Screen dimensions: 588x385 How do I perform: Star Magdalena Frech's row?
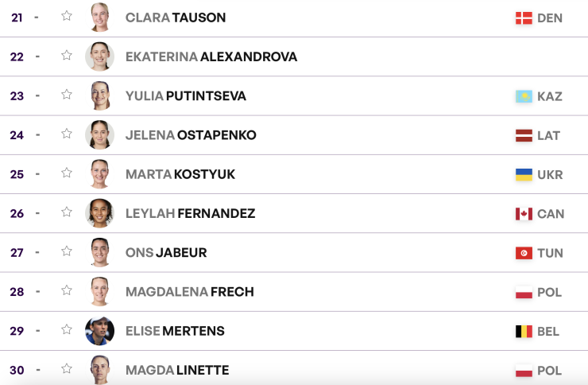click(x=67, y=290)
